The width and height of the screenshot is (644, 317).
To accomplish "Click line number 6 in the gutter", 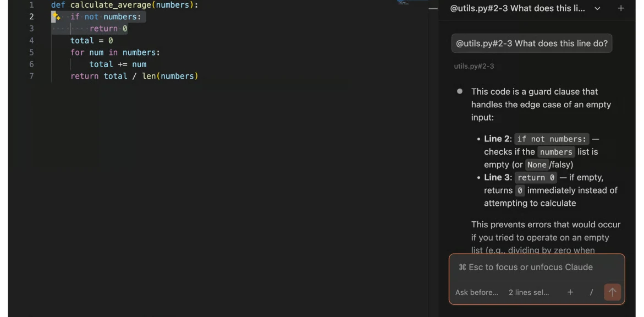I will coord(31,64).
